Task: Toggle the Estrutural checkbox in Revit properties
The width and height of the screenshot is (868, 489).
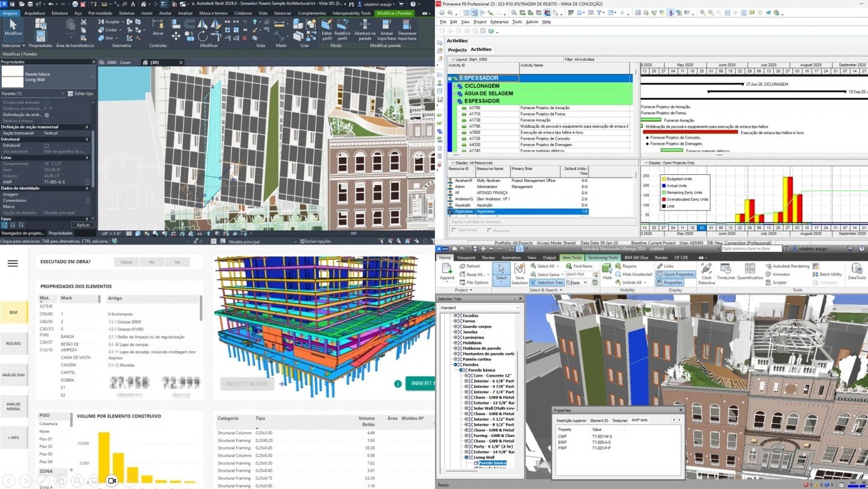Action: tap(47, 145)
